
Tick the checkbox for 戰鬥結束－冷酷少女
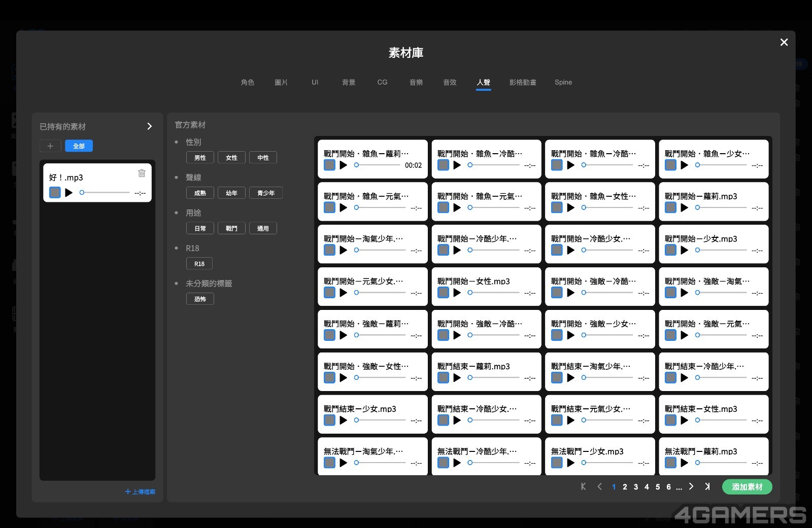[x=443, y=420]
